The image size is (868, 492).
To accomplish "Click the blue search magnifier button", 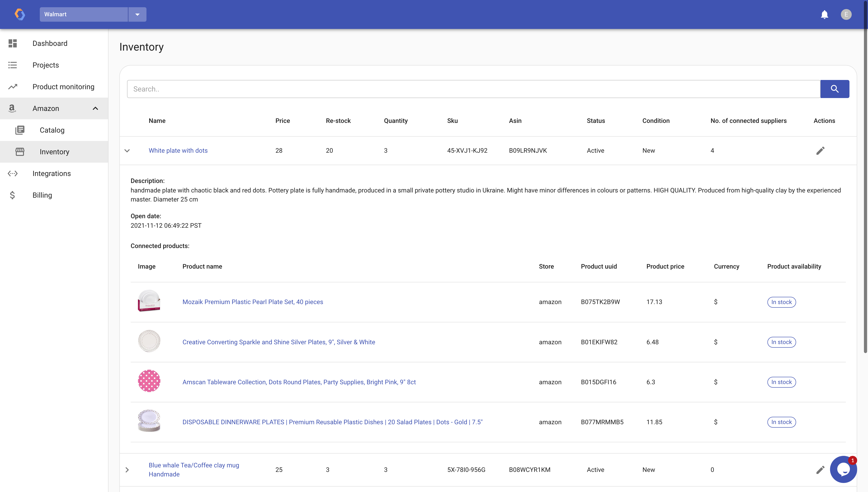I will (835, 89).
